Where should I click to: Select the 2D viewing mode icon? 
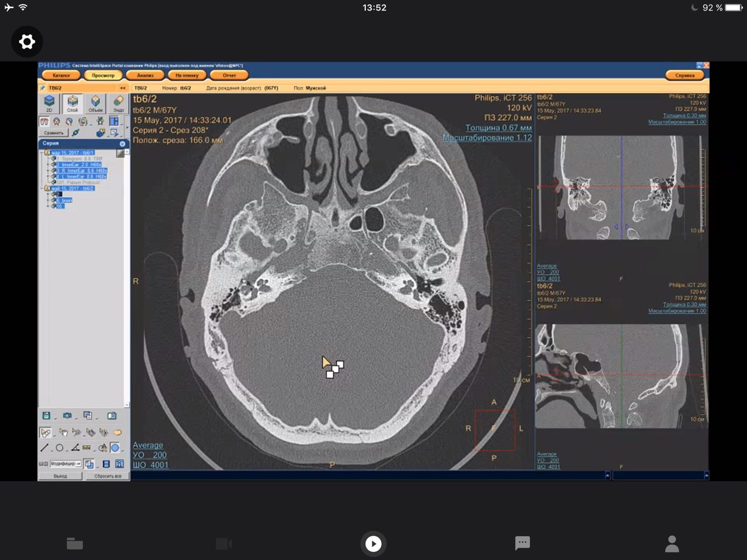tap(49, 104)
